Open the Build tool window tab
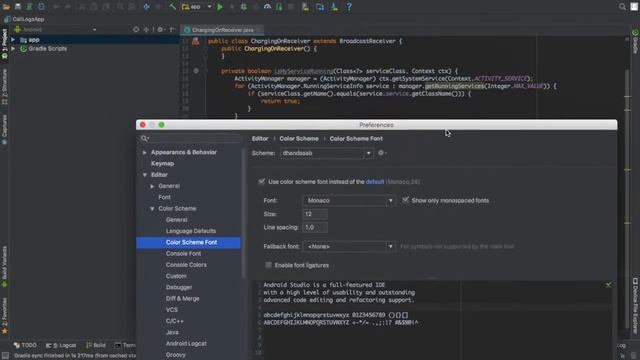Screen dimensions: 640x360 [x=96, y=345]
